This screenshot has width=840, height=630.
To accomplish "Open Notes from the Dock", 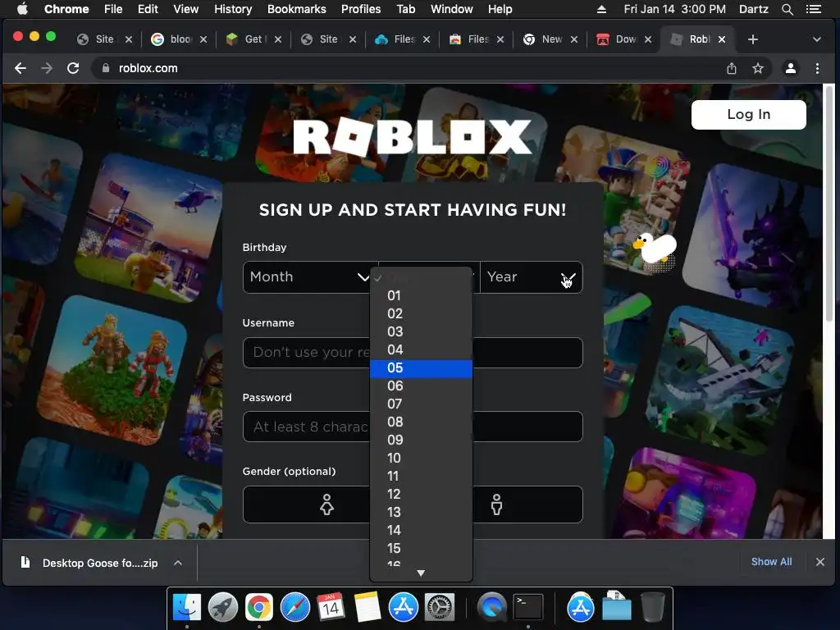I will pos(367,608).
